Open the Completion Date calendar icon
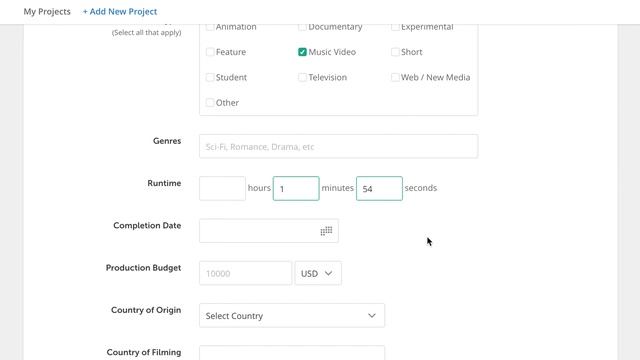640x360 pixels. coord(326,231)
